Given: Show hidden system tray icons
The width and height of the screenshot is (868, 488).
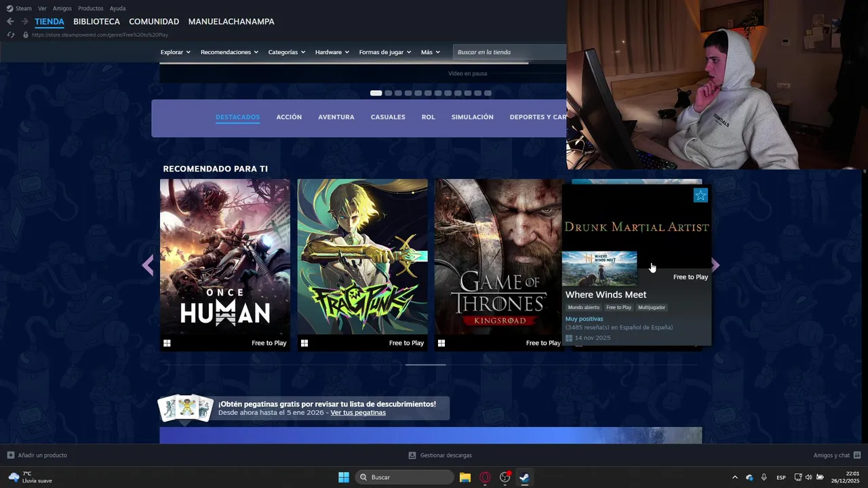Looking at the screenshot, I should (x=734, y=477).
